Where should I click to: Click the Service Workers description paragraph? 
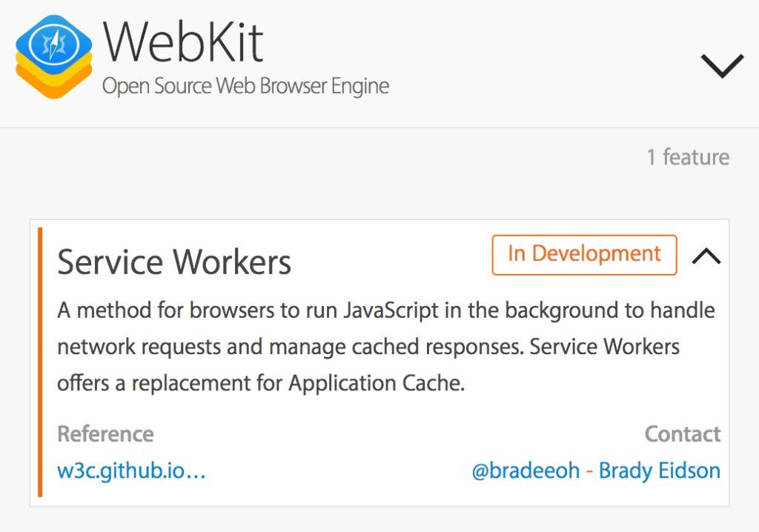pyautogui.click(x=385, y=347)
